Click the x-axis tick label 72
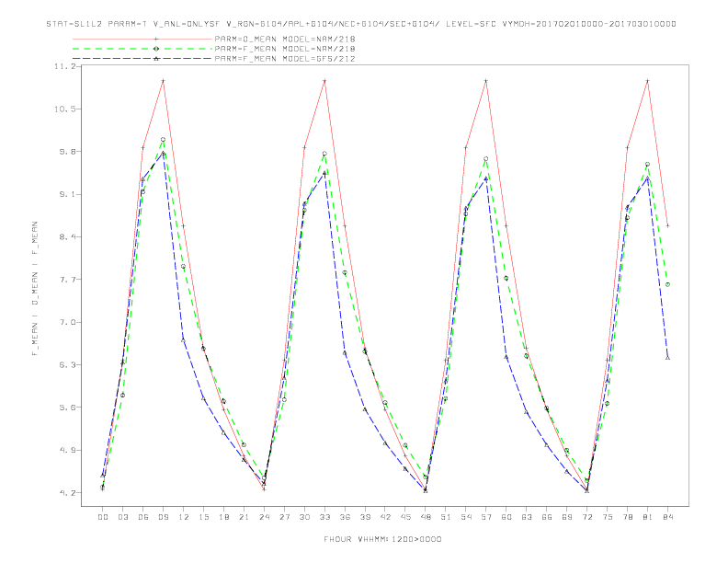Screen dimensions: 728x563 click(587, 517)
